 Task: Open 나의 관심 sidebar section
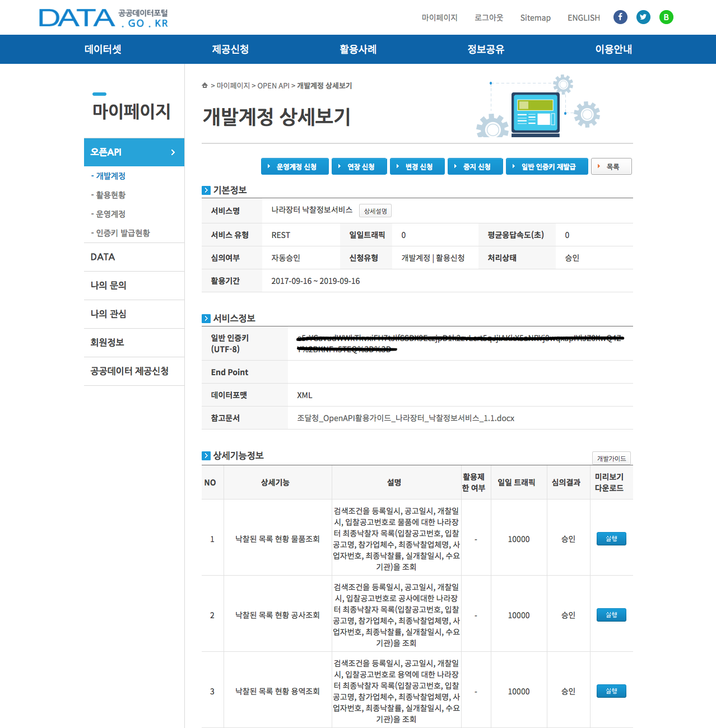134,314
